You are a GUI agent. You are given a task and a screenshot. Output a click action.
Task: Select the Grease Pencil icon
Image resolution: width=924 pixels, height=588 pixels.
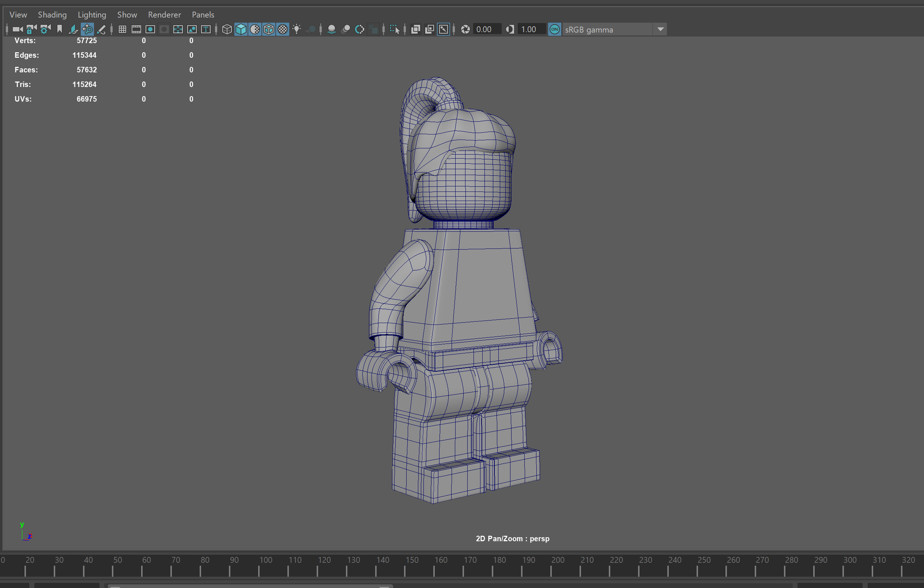101,29
